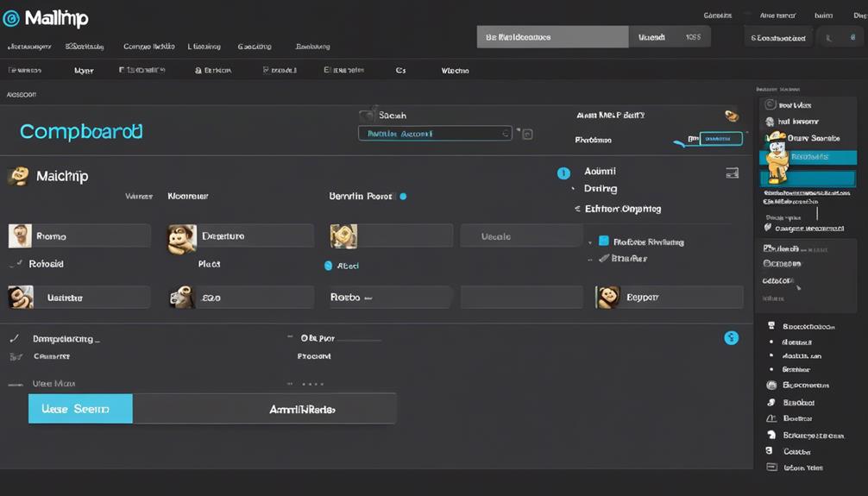
Task: Toggle the blue dot beside Uemrin Roror
Action: (403, 196)
